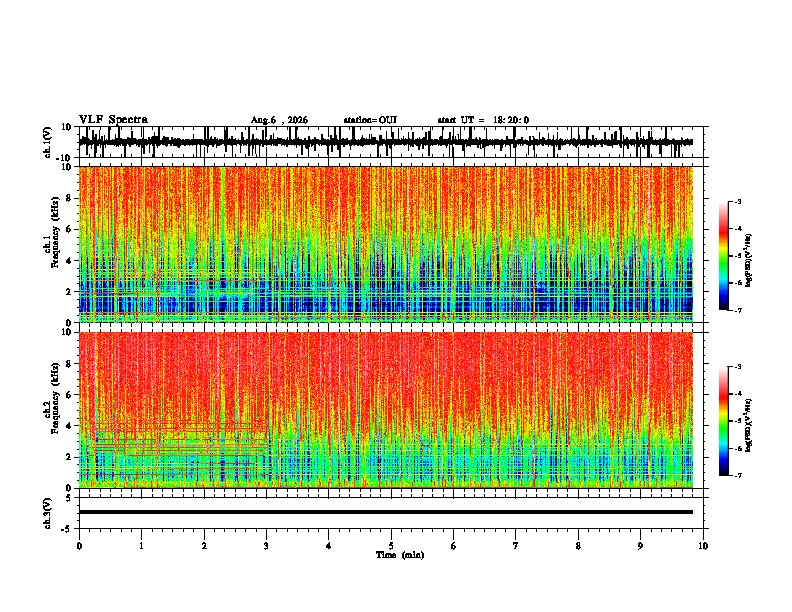Click the 6 kHz tick on ch.2 spectrogram
This screenshot has height=612, width=792.
70,395
